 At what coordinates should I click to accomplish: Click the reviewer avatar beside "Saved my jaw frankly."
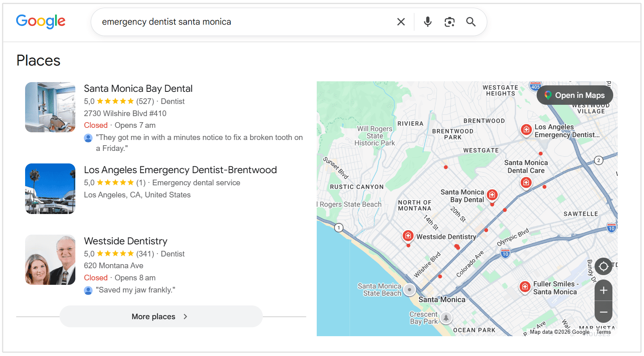pyautogui.click(x=88, y=290)
